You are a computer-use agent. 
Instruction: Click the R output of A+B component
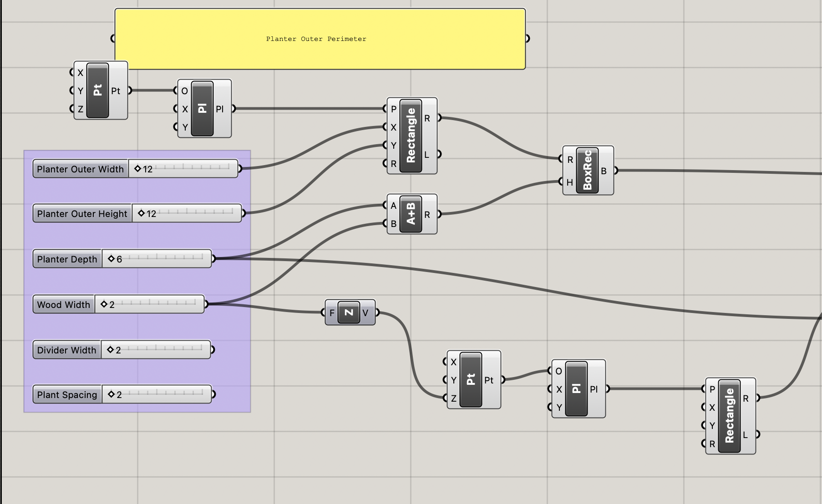tap(427, 215)
